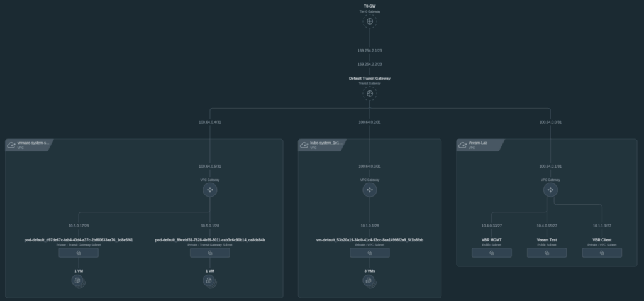
Task: Click the kube-system VPC cloud icon
Action: [304, 145]
